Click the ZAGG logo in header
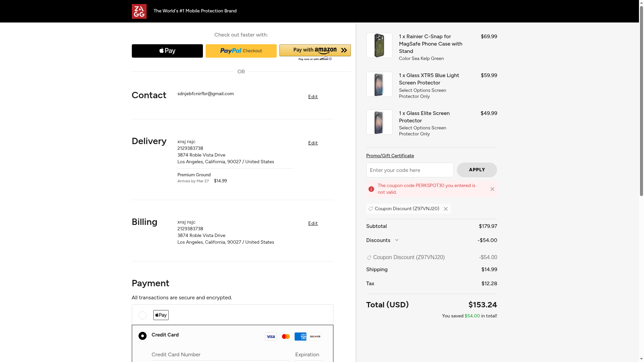644x362 pixels. [x=139, y=11]
